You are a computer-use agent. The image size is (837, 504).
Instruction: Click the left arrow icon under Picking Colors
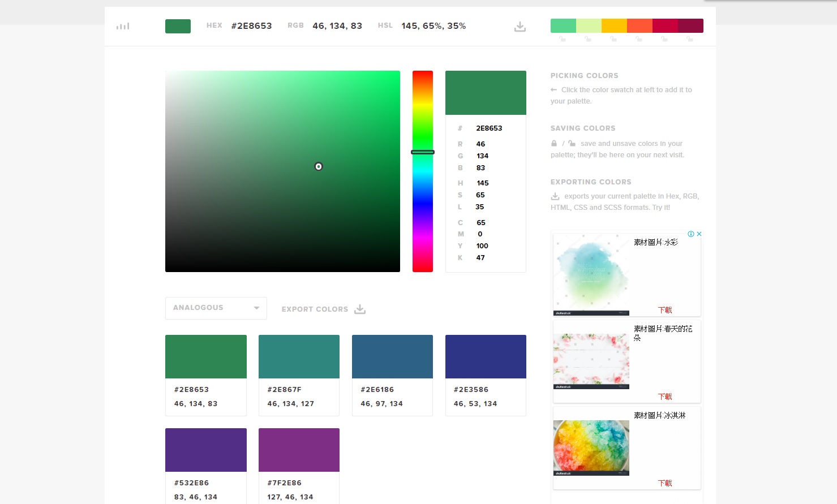[x=554, y=90]
